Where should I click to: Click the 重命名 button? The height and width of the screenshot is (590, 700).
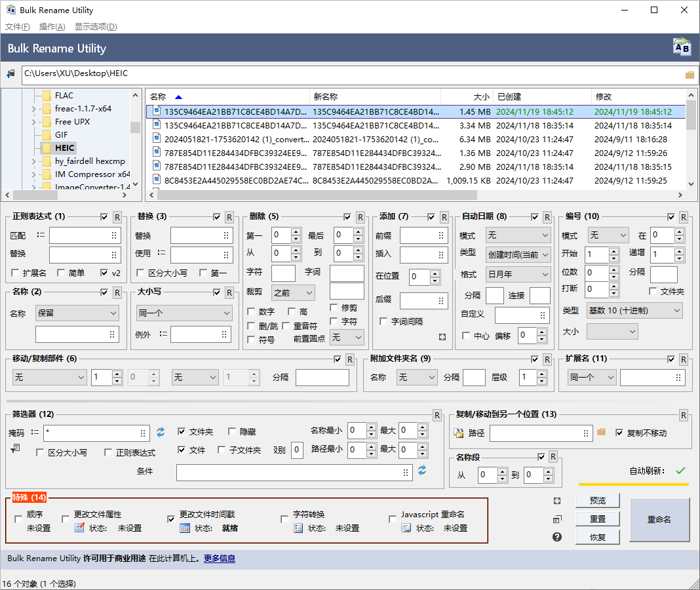pos(659,519)
